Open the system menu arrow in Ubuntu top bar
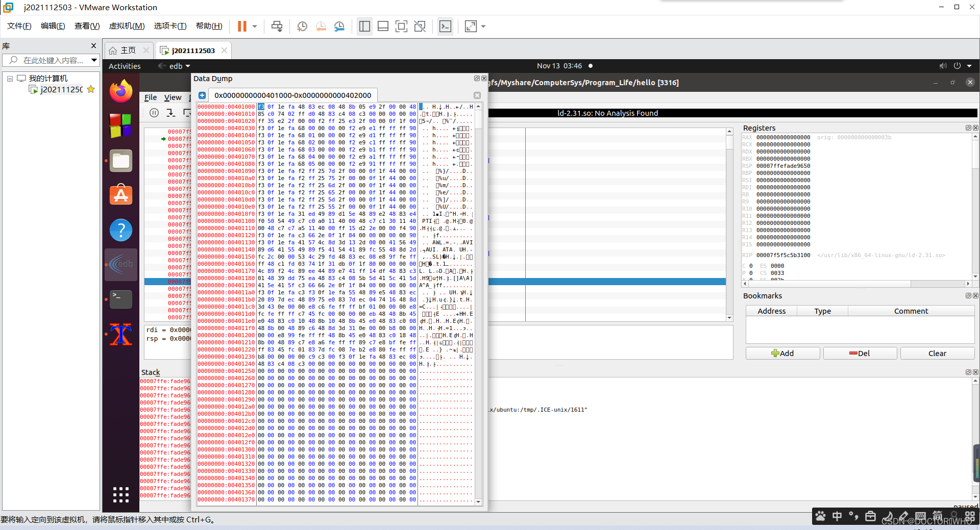 click(969, 66)
